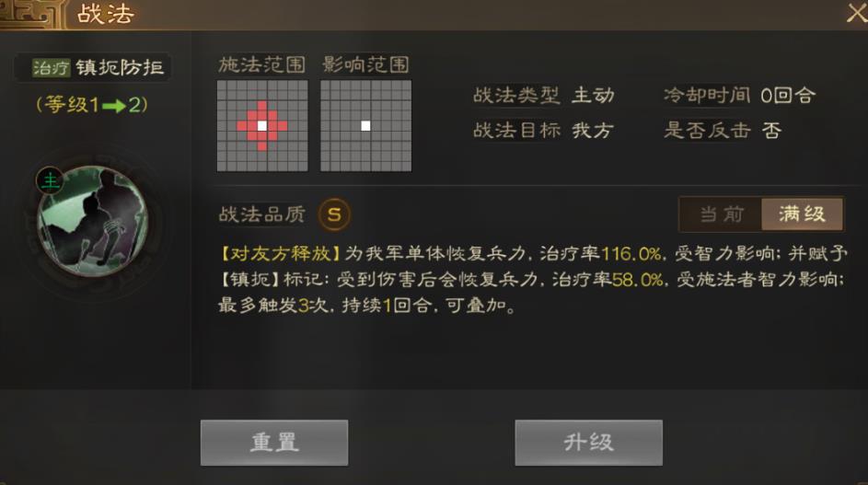The height and width of the screenshot is (485, 868).
Task: Click the S quality grade badge
Action: 334,214
